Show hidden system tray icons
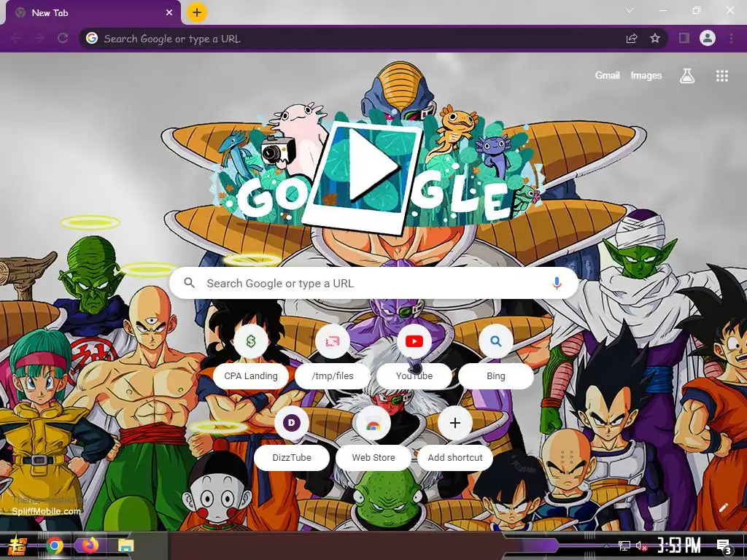The image size is (747, 560). (606, 545)
